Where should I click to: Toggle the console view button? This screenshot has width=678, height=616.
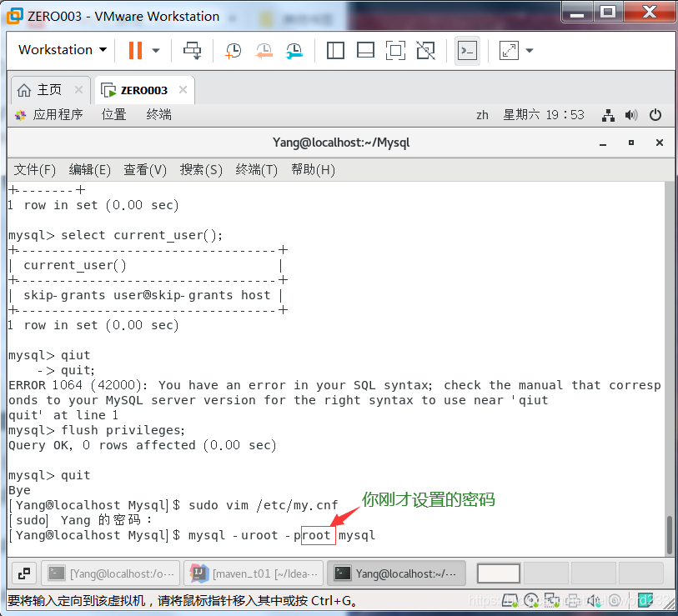click(467, 51)
